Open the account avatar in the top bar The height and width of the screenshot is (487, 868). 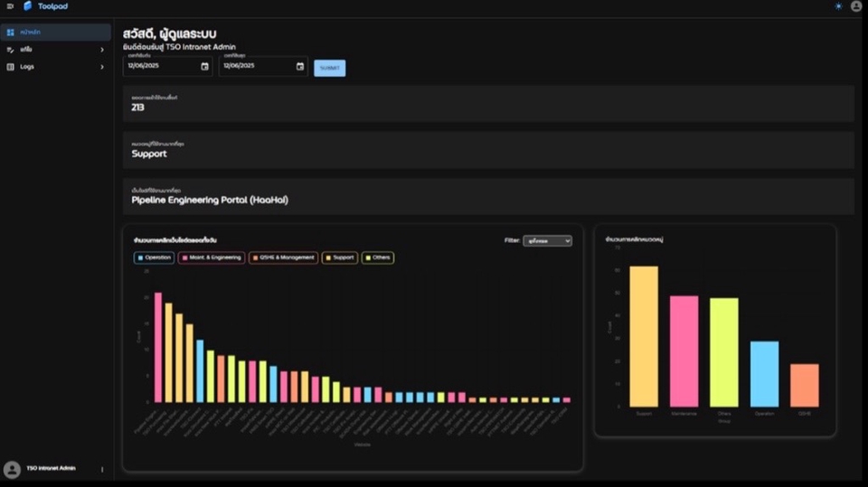coord(856,6)
